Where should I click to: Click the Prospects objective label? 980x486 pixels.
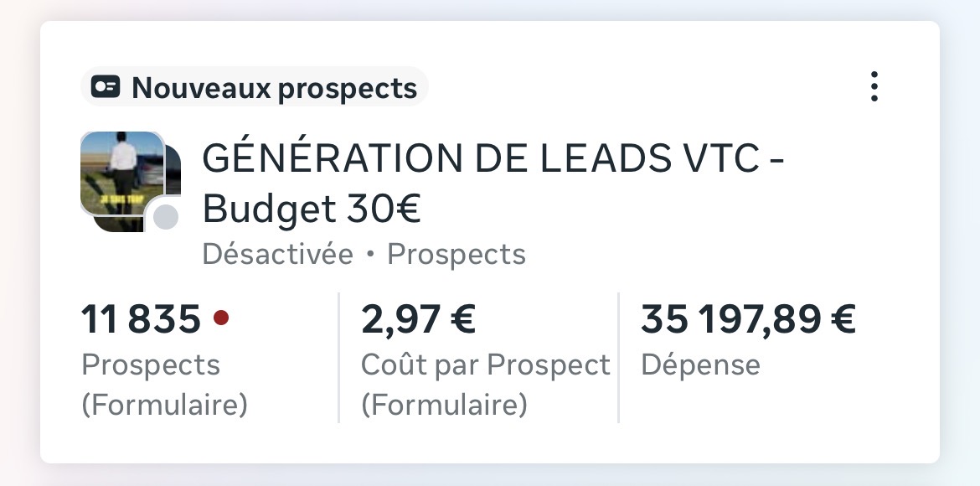456,253
